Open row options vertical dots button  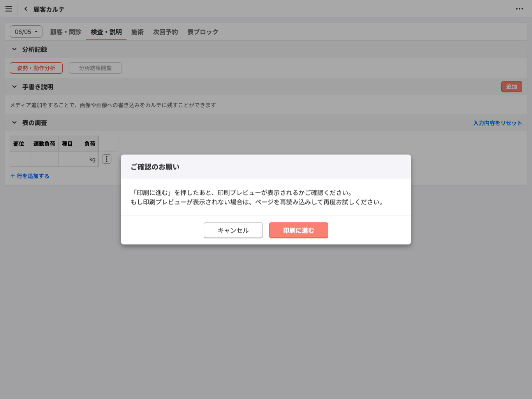click(107, 159)
